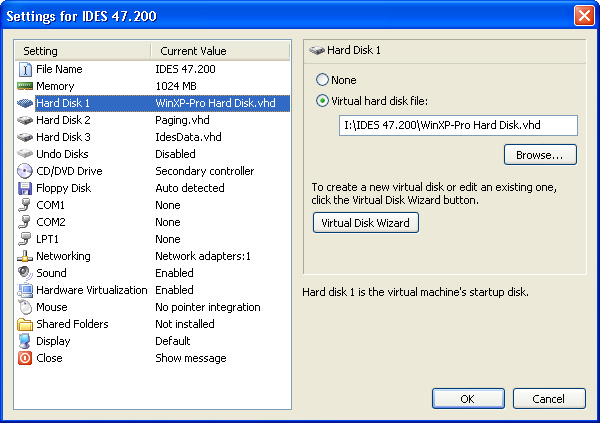Select the Shared Folders folder icon
600x423 pixels.
coord(25,324)
